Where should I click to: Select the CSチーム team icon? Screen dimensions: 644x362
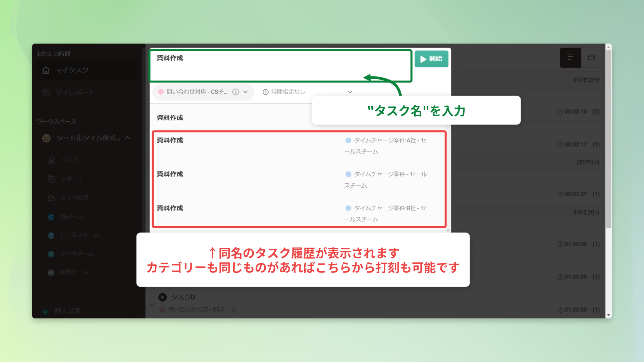(51, 217)
